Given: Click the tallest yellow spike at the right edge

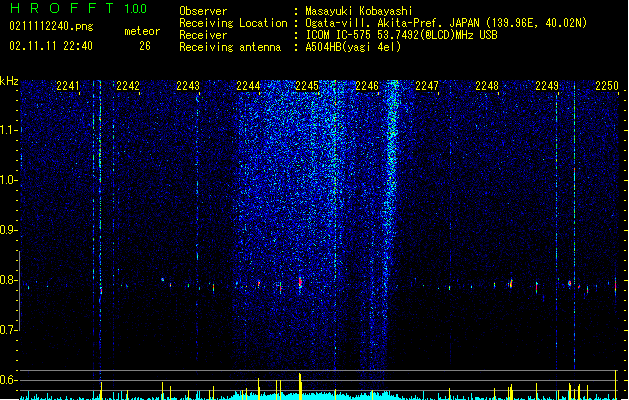Looking at the screenshot, I should coord(616,384).
